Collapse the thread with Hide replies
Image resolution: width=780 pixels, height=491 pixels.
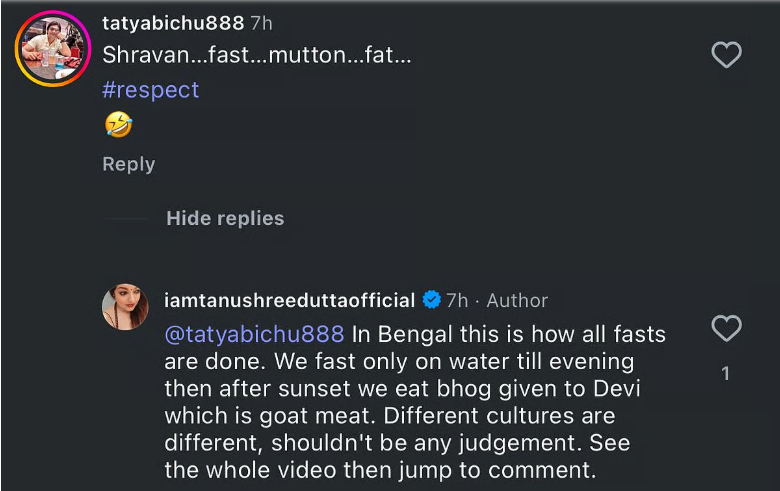click(x=225, y=218)
